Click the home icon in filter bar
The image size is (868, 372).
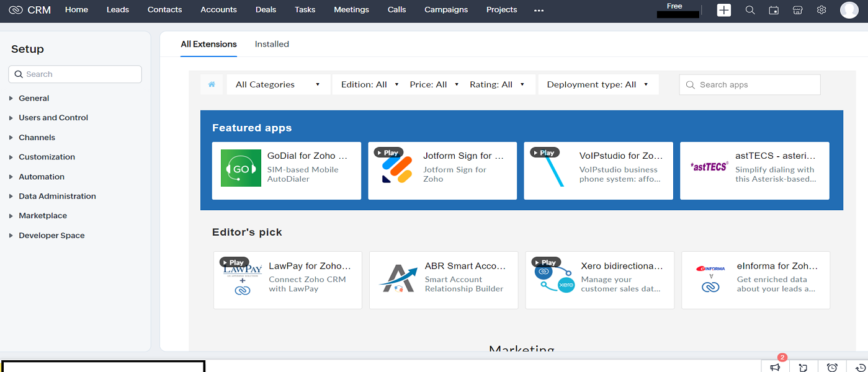pos(212,84)
